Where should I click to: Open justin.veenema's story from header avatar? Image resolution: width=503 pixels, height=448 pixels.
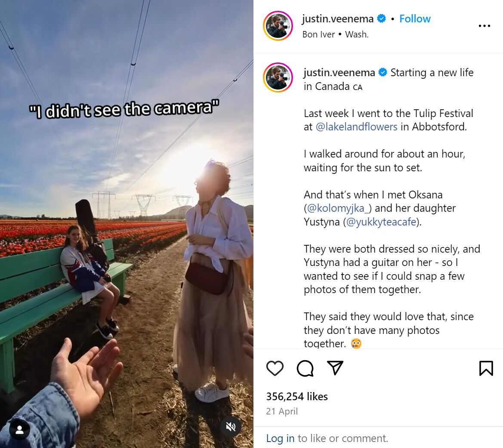point(278,26)
